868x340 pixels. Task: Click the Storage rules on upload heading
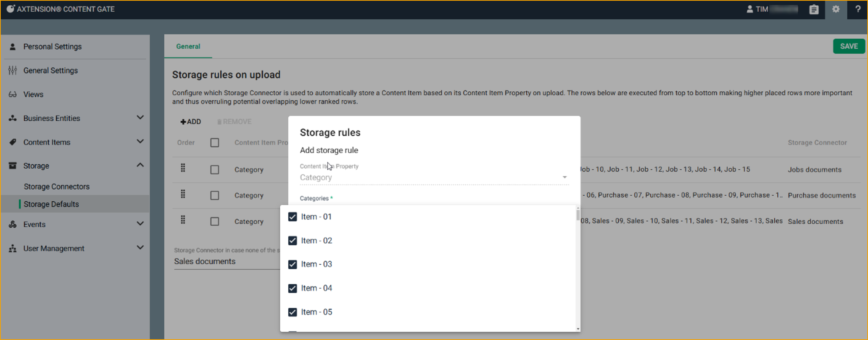click(226, 75)
